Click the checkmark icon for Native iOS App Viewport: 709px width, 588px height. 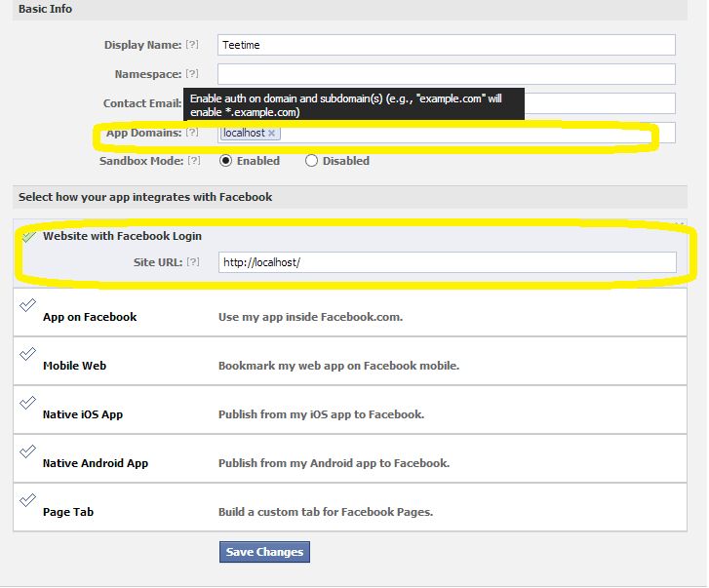[27, 403]
